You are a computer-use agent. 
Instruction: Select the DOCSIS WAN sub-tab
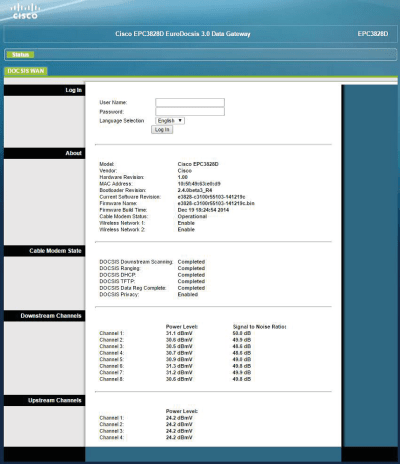coord(26,71)
